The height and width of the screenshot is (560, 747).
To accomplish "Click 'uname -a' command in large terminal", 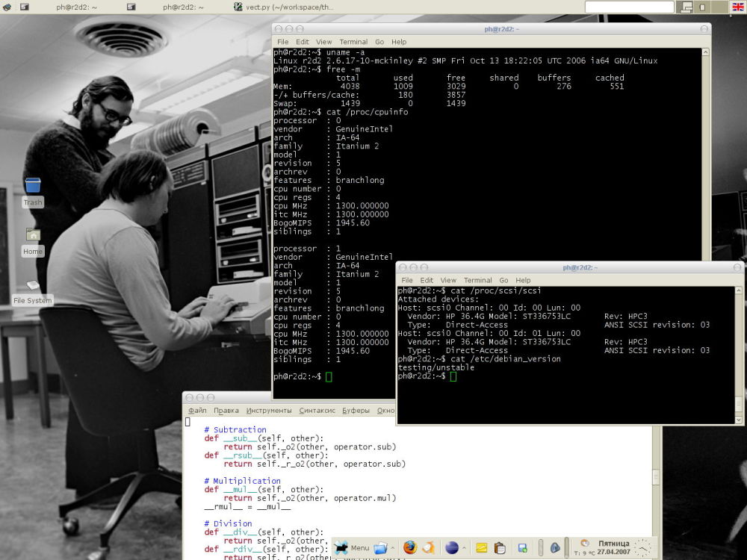I will (x=345, y=52).
